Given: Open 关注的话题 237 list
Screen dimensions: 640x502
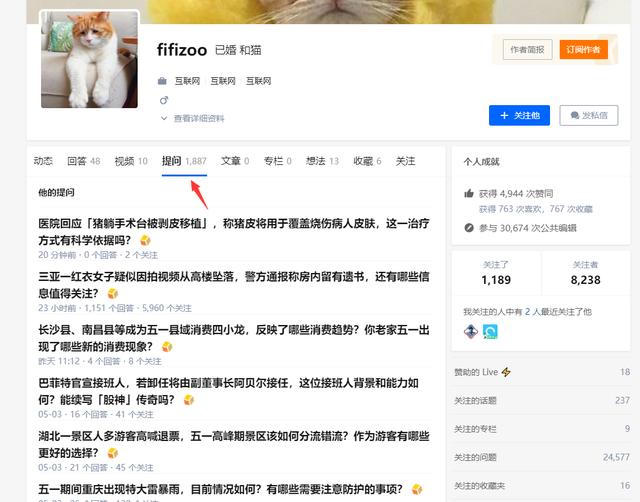Looking at the screenshot, I should coord(542,400).
